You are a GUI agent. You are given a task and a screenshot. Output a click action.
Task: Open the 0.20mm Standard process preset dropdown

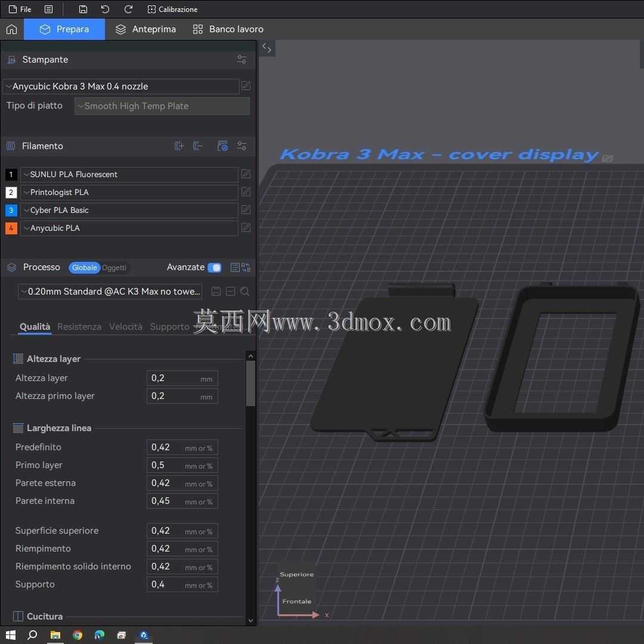[110, 291]
